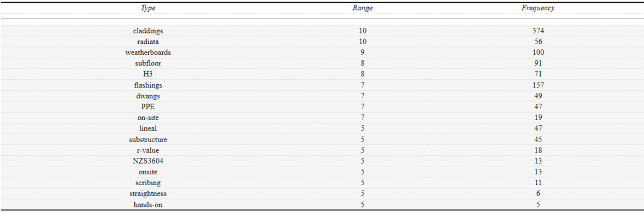Screen dimensions: 644x212
Task: Select the hands-on row
Action: [x=322, y=204]
